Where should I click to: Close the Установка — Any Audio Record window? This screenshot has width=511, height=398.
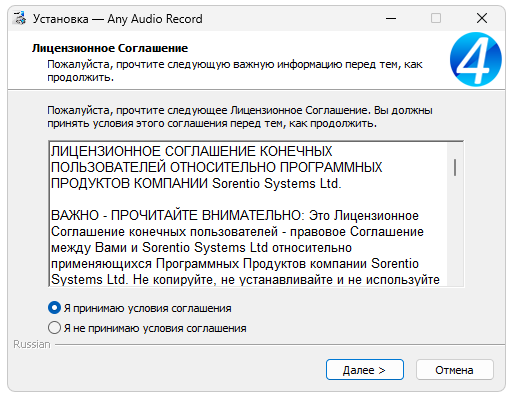tap(482, 18)
